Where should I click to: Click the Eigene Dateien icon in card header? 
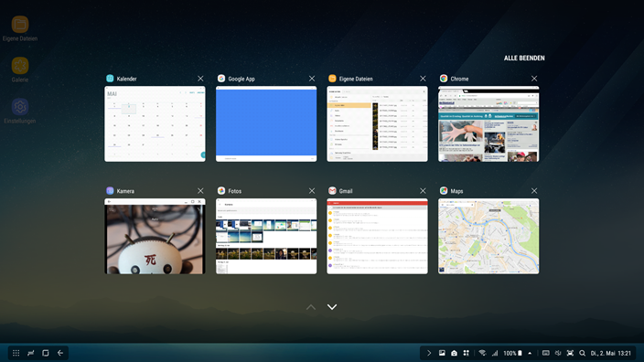(332, 79)
